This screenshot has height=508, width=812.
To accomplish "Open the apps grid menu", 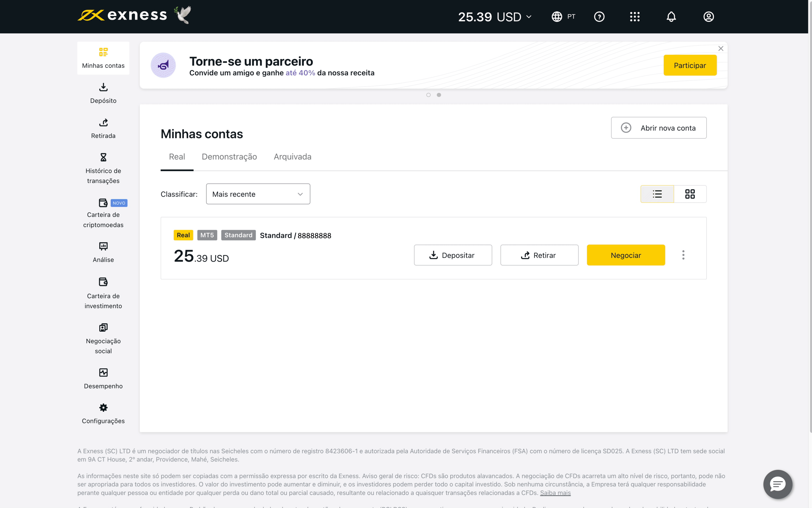I will [634, 16].
